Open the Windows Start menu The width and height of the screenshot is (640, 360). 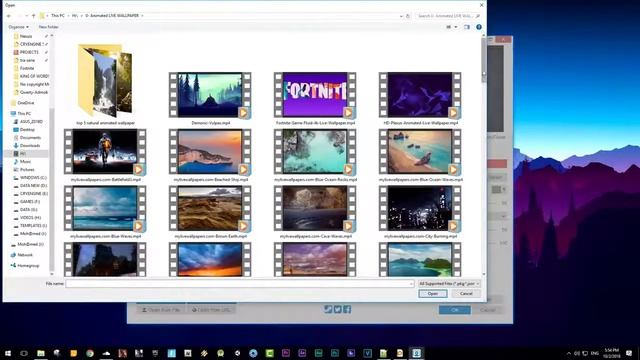pyautogui.click(x=8, y=353)
